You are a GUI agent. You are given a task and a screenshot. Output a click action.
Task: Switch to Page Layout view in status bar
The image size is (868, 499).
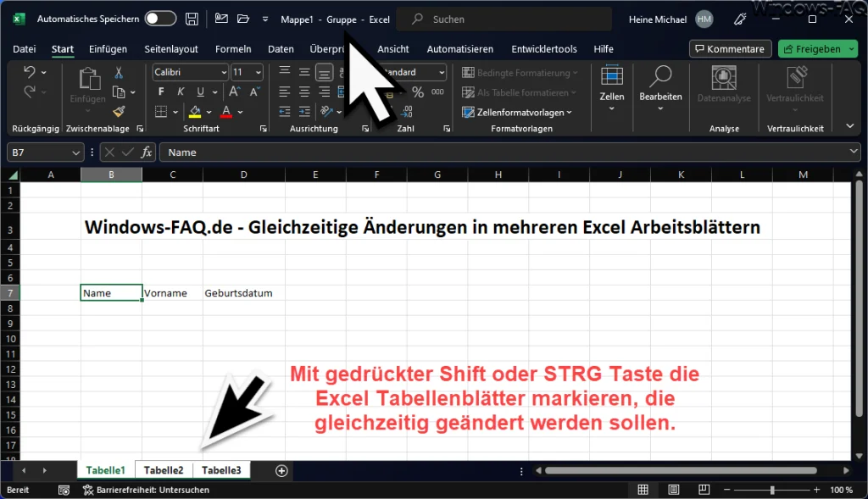[674, 490]
